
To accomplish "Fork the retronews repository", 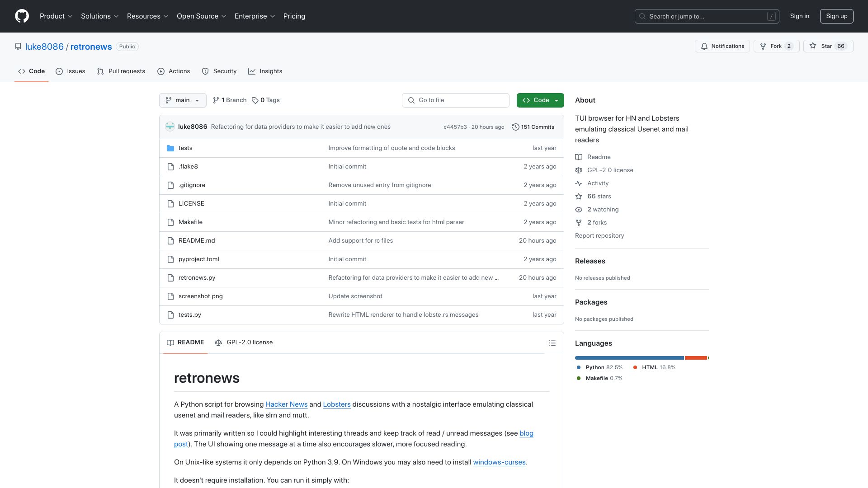I will tap(776, 46).
